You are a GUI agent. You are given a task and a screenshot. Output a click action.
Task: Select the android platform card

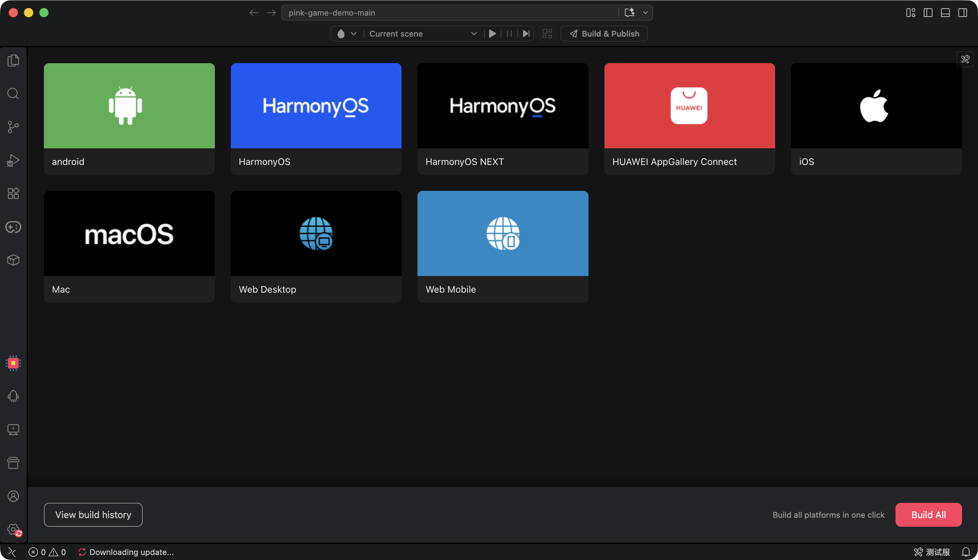coord(129,119)
